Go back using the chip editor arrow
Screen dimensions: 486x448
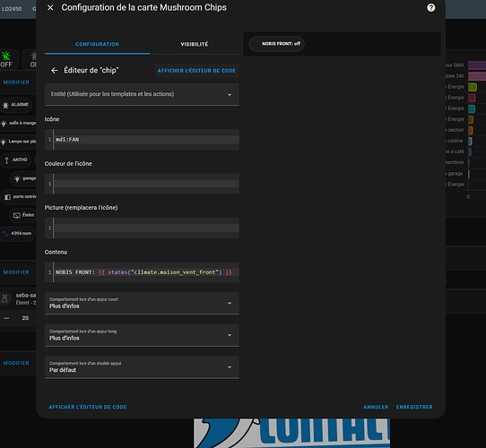[54, 71]
